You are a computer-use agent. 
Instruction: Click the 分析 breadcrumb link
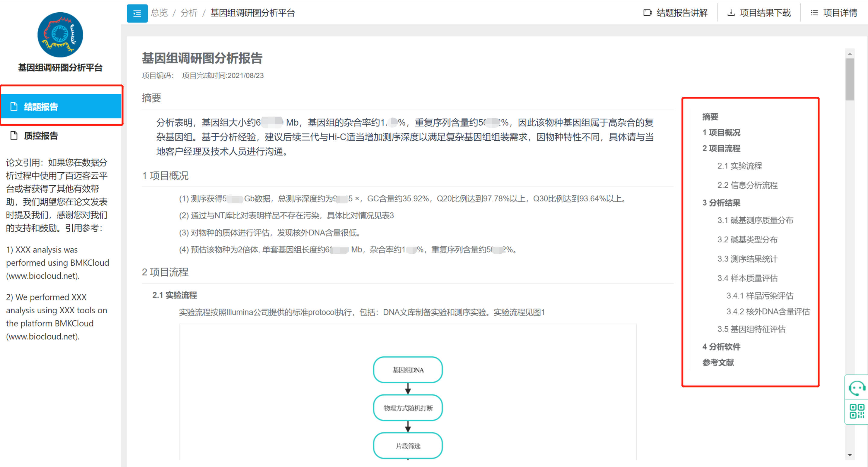189,13
